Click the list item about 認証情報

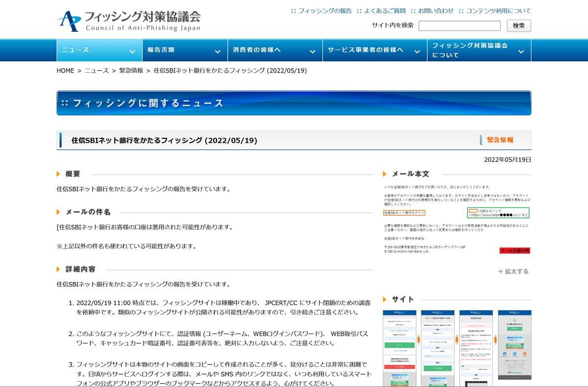[x=222, y=338]
